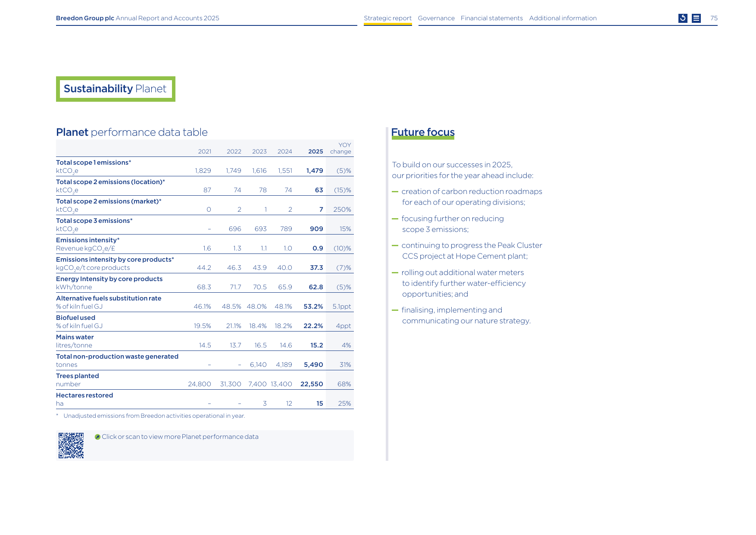Follow the 'Click or scan to view more Planet performance data' link
Viewport: 756px width, 535px height.
tap(180, 437)
